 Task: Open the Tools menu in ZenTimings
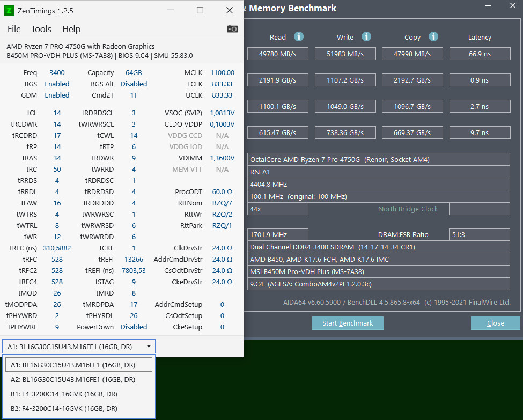click(x=41, y=29)
